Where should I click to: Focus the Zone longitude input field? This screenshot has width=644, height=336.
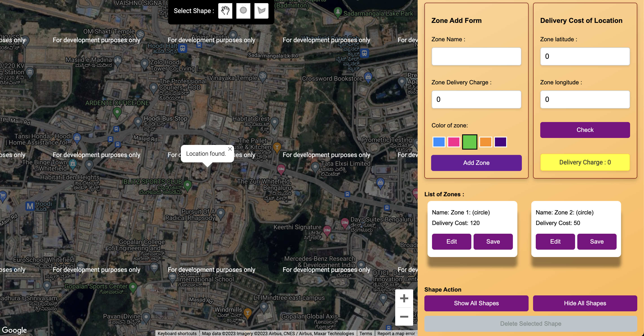585,99
